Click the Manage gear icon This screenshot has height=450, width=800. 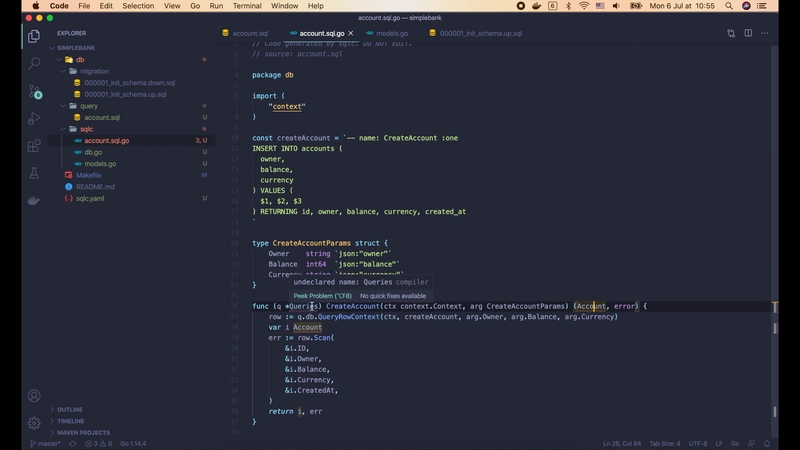point(34,423)
